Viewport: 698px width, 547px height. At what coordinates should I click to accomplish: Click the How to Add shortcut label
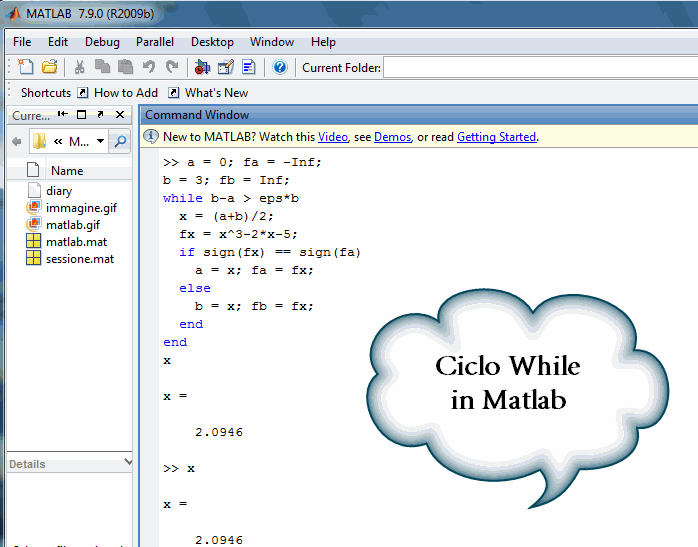[x=126, y=93]
